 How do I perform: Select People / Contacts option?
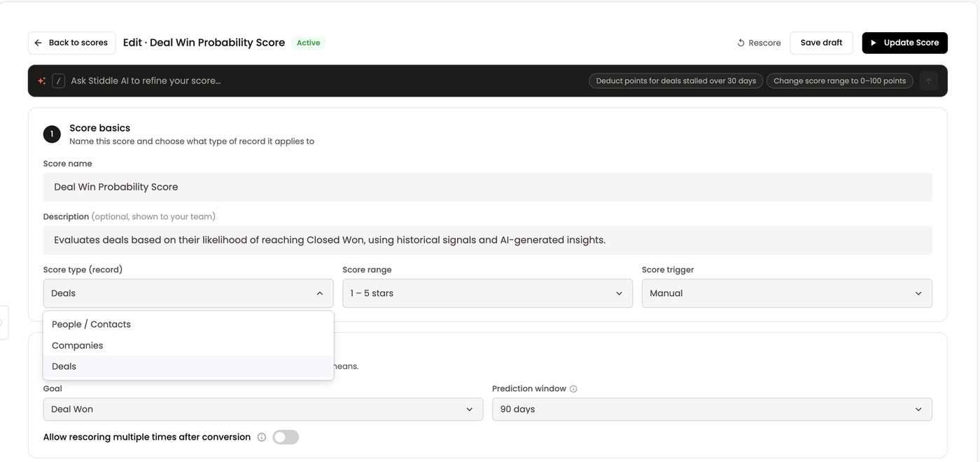click(188, 324)
